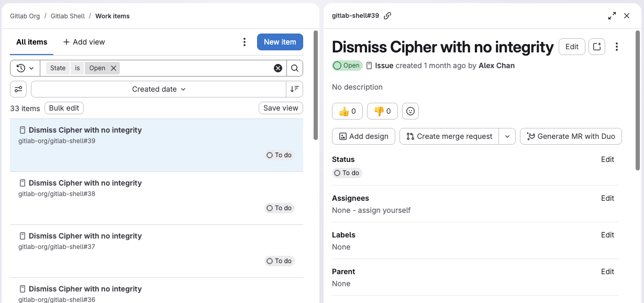Open the search history dropdown

(x=25, y=68)
